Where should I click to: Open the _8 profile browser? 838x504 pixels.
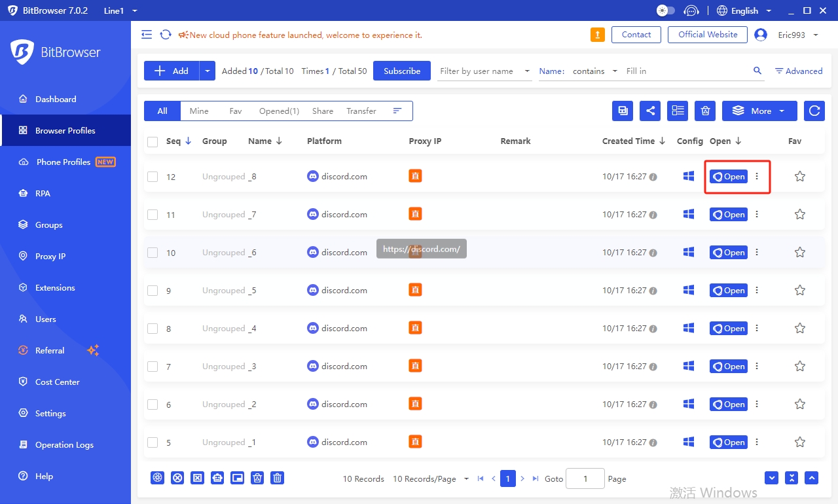(729, 177)
